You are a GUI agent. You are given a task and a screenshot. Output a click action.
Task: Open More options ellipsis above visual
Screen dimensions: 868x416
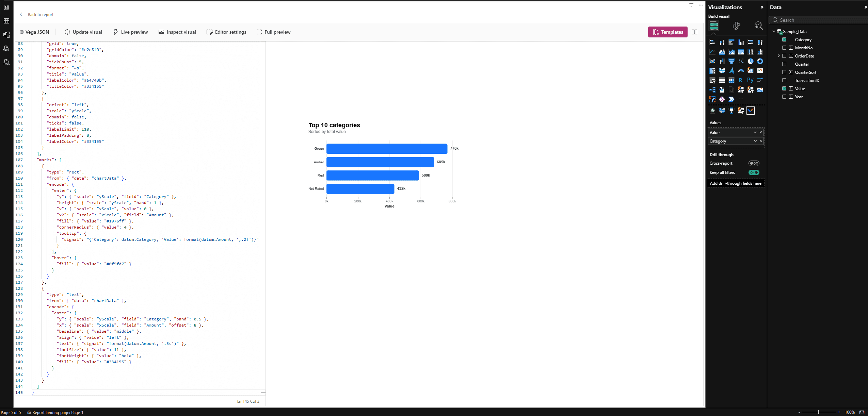(x=701, y=5)
